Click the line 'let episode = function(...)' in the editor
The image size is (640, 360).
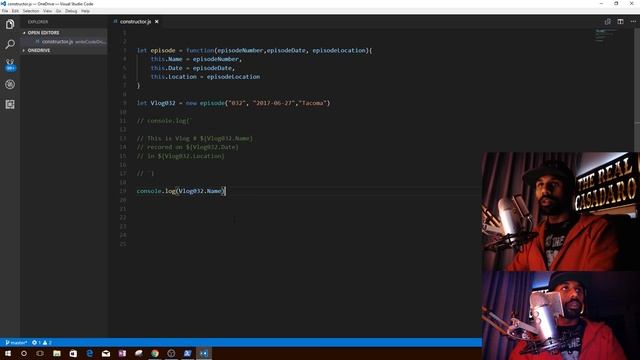(x=254, y=51)
